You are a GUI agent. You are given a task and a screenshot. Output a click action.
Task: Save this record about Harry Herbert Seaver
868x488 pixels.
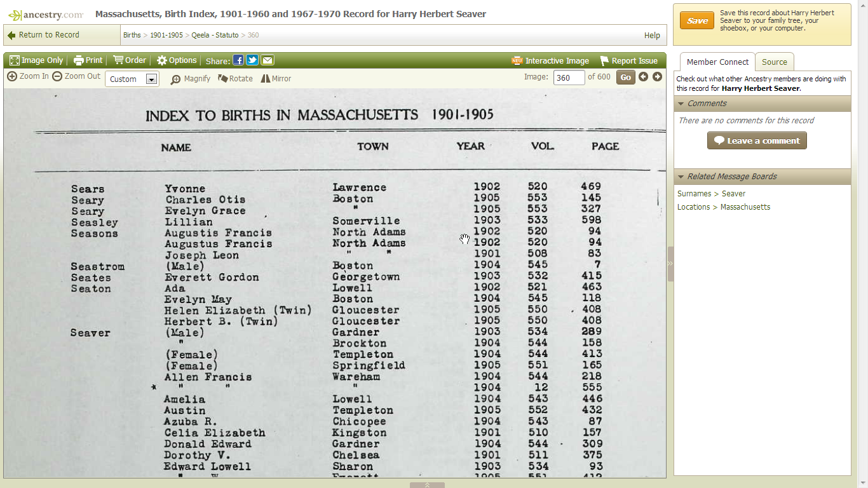[x=696, y=20]
